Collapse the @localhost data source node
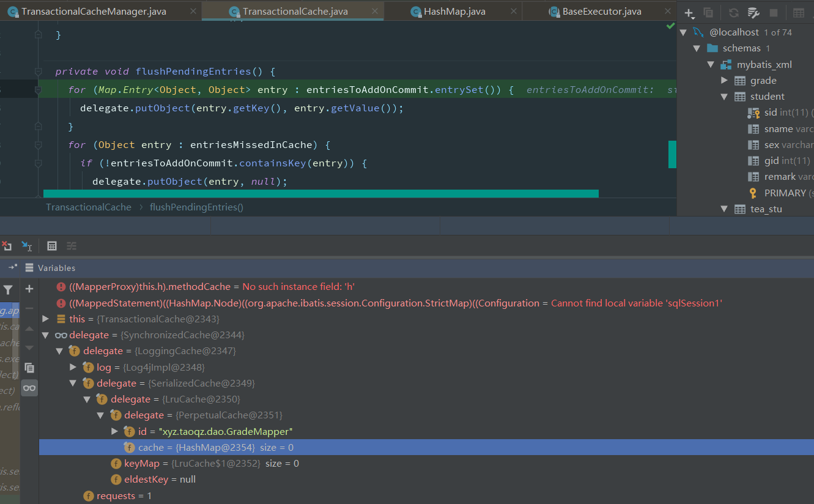814x504 pixels. tap(684, 32)
